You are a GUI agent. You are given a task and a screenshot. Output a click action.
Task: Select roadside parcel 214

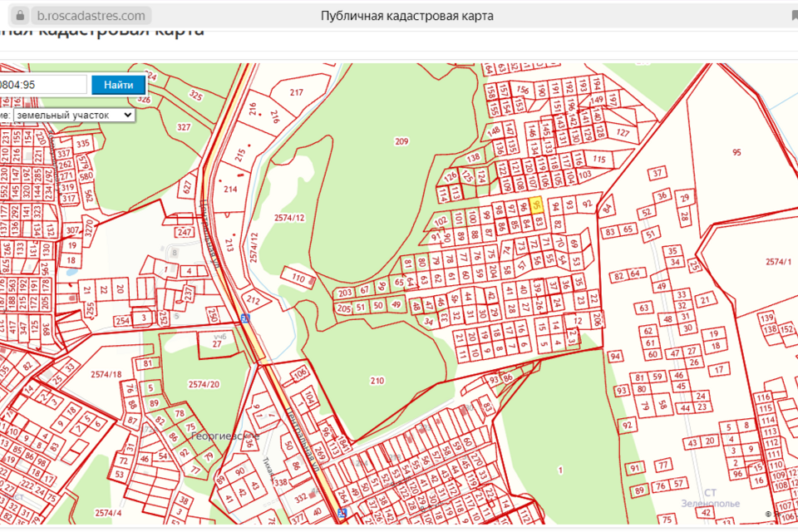pos(230,190)
